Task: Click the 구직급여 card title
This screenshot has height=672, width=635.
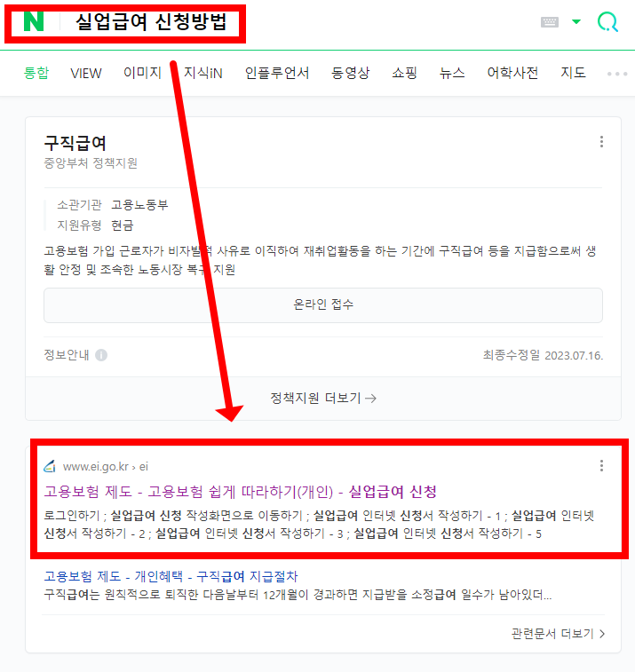Action: tap(75, 143)
